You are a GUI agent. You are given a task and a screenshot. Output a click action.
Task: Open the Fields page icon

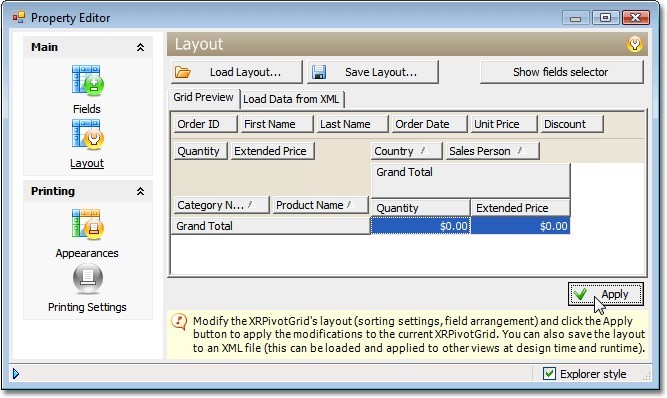[88, 81]
